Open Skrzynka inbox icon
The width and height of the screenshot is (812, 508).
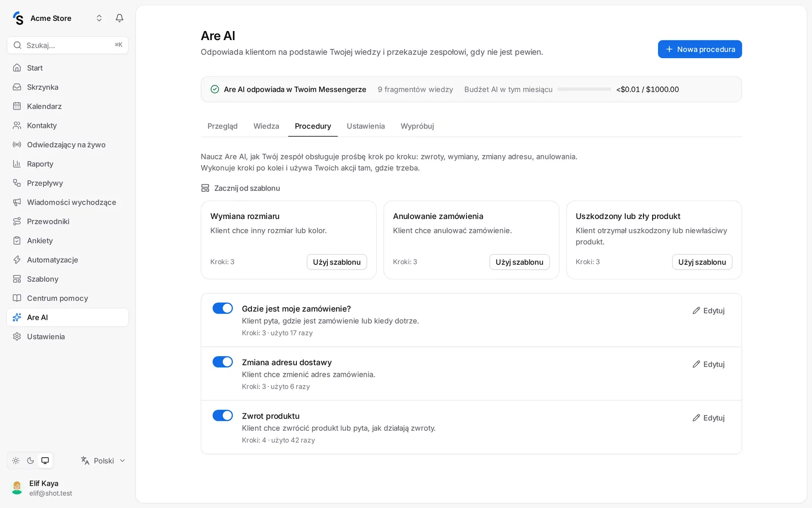[x=17, y=87]
